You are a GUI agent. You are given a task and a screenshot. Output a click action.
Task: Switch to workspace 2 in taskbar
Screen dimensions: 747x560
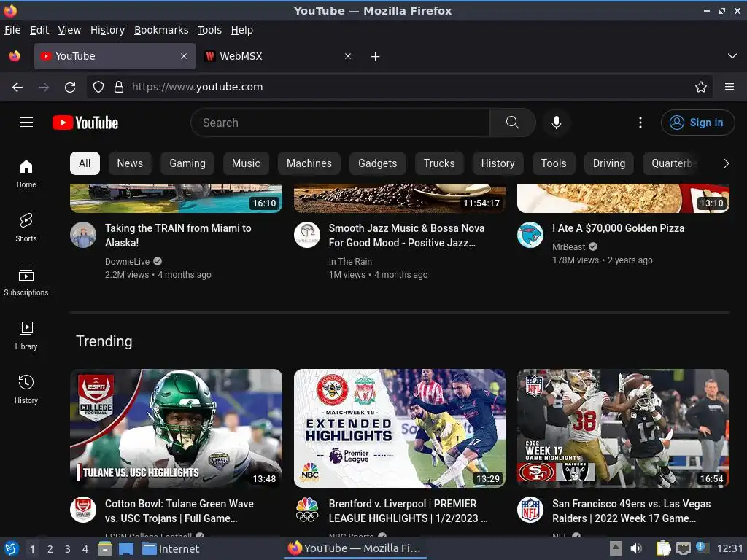(x=50, y=549)
